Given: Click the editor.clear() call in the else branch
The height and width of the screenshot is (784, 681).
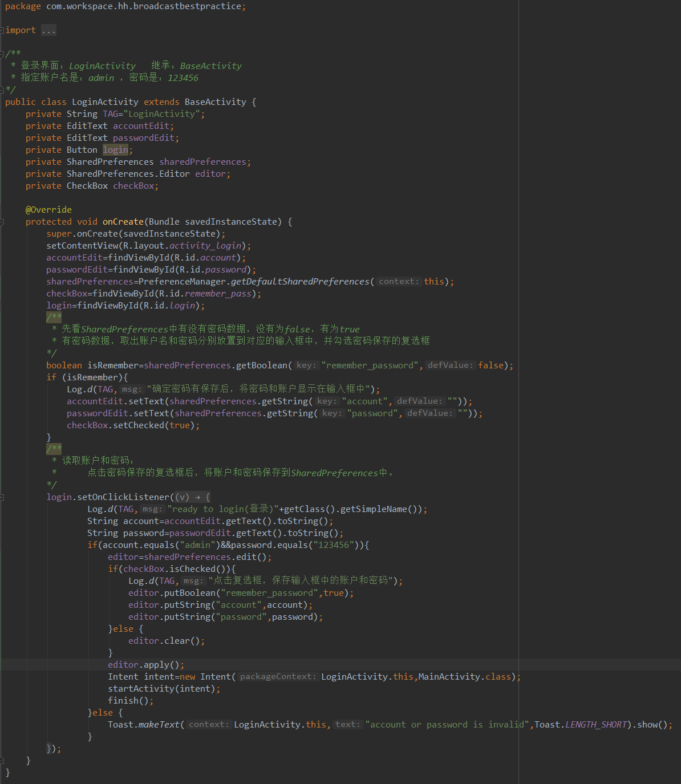Looking at the screenshot, I should point(164,641).
